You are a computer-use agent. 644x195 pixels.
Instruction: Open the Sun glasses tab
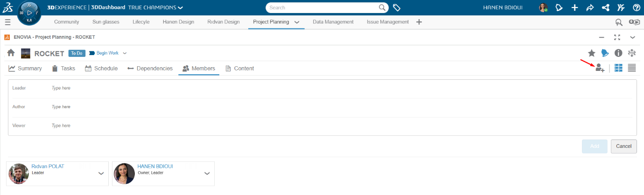coord(106,22)
